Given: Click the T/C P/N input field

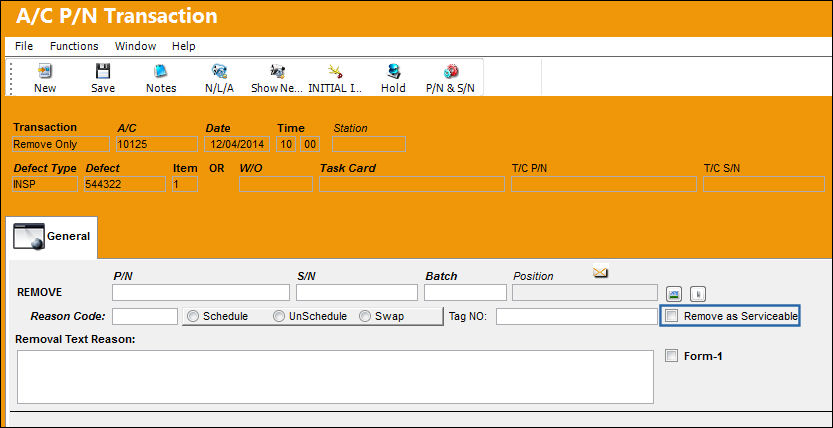Looking at the screenshot, I should (604, 184).
